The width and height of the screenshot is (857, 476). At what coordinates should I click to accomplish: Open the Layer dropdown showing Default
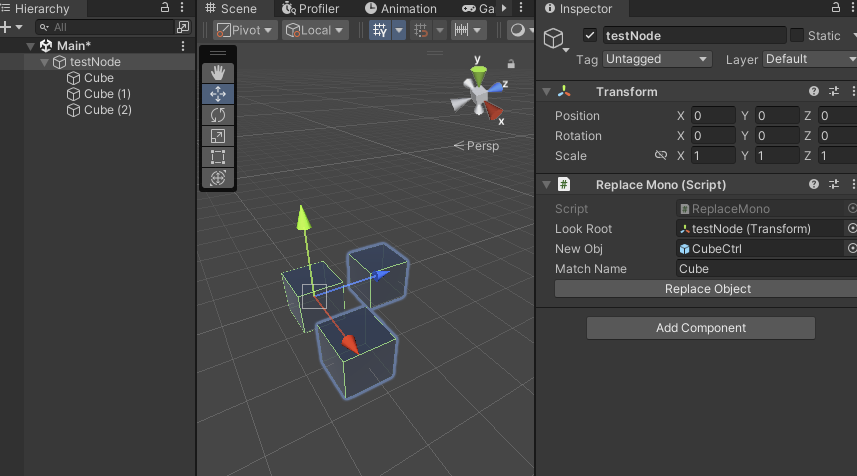(x=809, y=59)
